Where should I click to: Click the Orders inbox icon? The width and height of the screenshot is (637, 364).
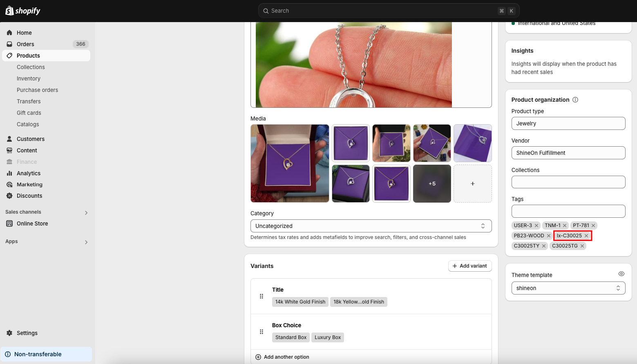point(9,44)
